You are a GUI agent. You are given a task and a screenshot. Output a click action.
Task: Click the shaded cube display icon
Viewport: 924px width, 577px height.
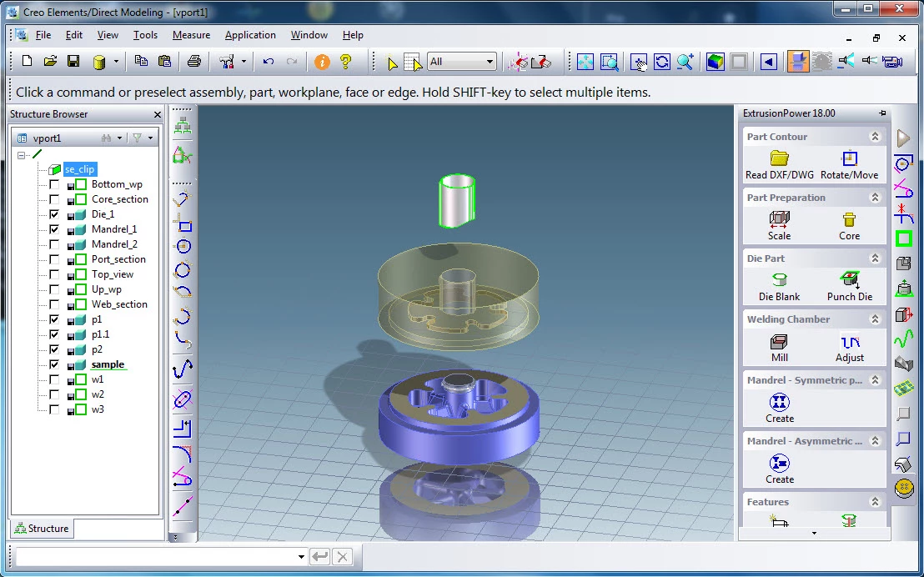(715, 62)
